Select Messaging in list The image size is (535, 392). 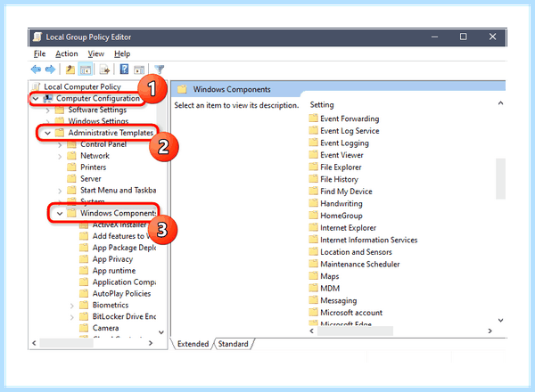click(339, 300)
